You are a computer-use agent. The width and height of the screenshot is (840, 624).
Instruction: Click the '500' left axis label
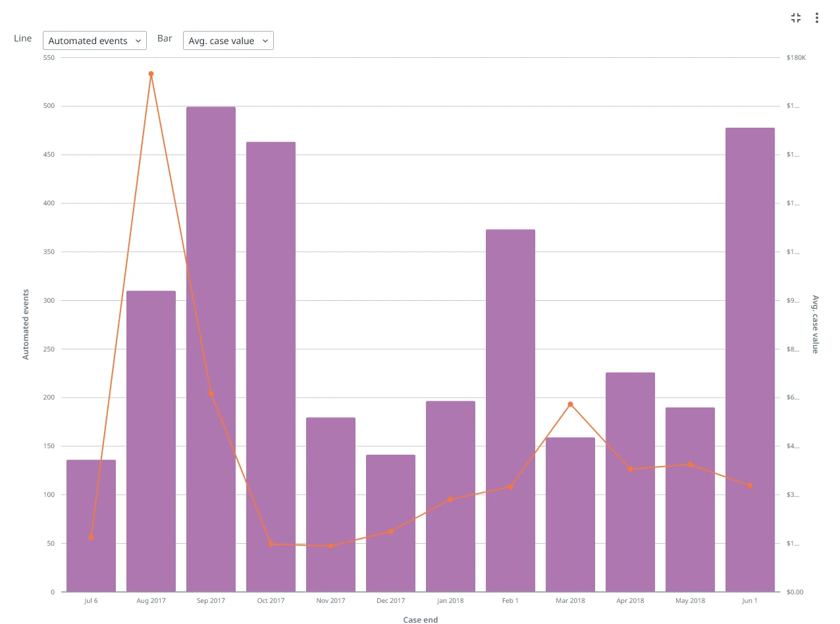[x=49, y=106]
